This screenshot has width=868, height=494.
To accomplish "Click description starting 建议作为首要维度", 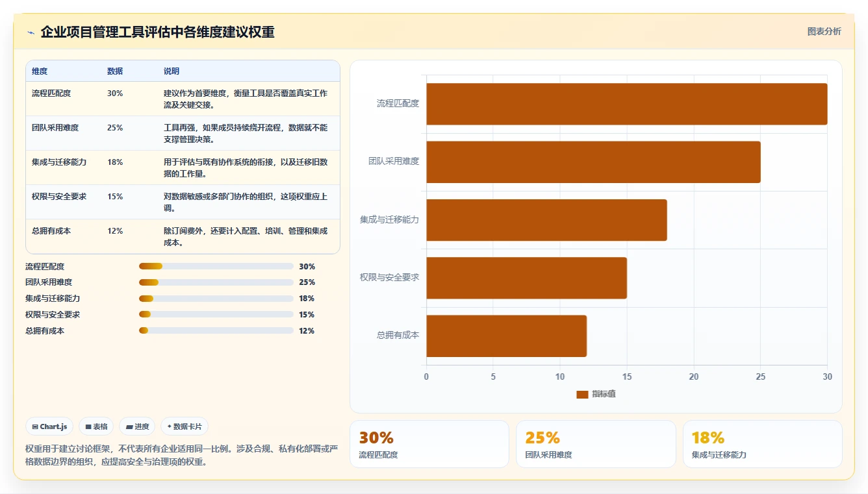I will pyautogui.click(x=246, y=99).
